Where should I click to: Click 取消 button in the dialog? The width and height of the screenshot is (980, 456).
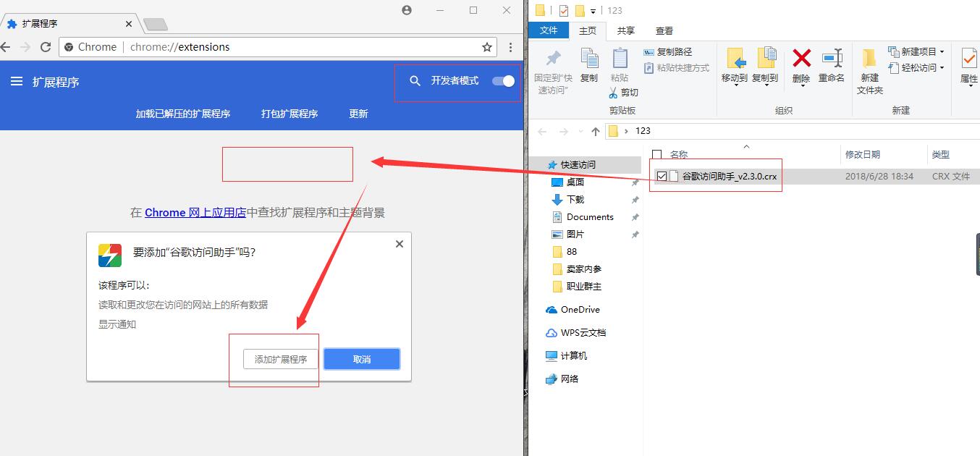362,359
